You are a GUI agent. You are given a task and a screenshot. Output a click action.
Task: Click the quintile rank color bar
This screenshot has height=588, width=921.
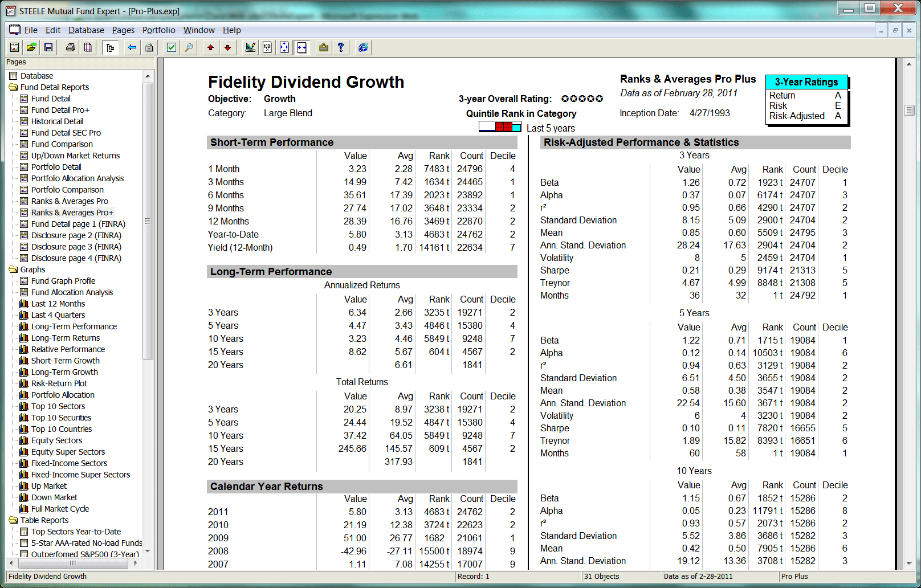point(500,127)
